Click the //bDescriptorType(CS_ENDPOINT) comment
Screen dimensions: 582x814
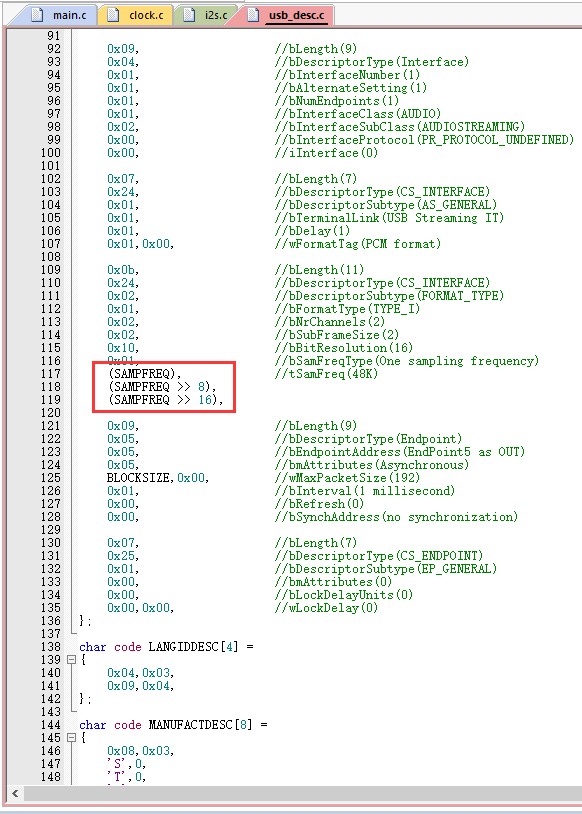coord(378,555)
